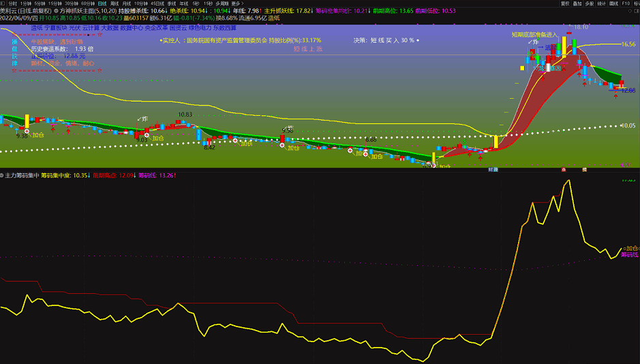Select the 5秒 period tab
The width and height of the screenshot is (640, 364).
[x=196, y=3]
